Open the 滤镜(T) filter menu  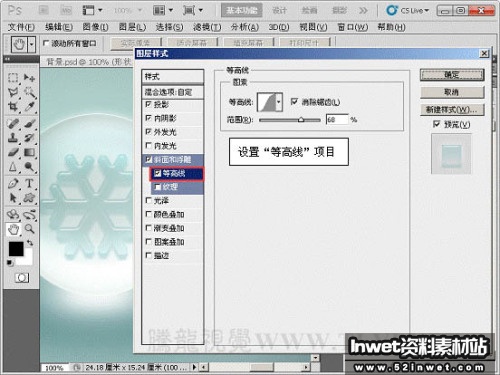click(207, 27)
